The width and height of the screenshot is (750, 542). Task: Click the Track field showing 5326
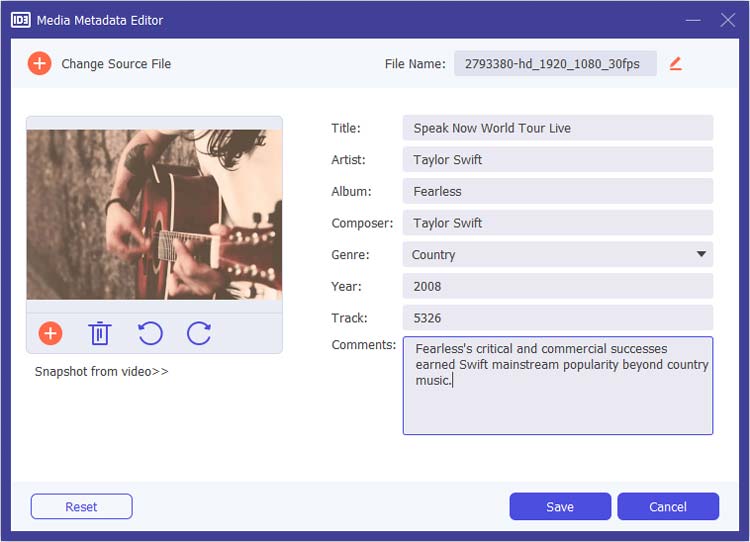[558, 318]
